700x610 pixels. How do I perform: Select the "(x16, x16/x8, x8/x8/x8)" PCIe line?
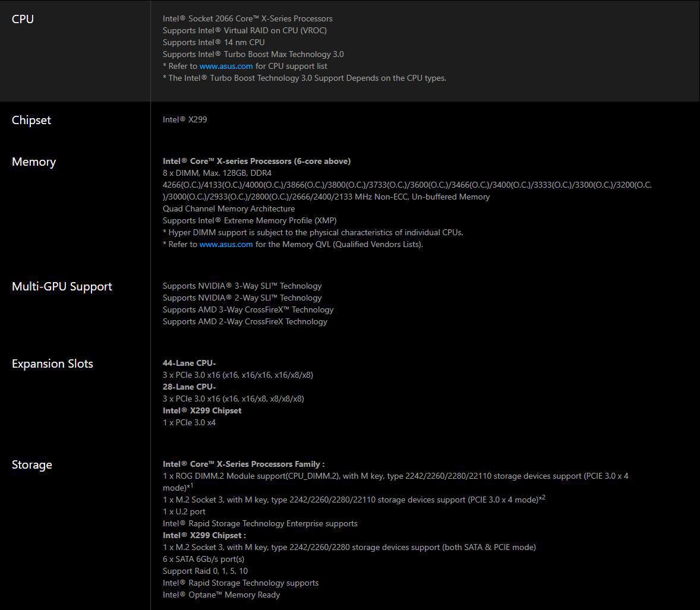point(234,399)
